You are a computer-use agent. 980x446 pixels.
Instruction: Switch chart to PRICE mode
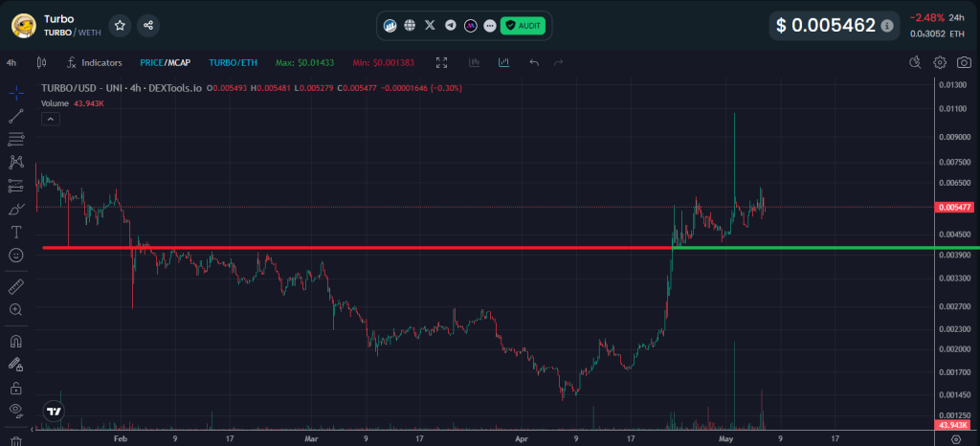click(x=151, y=62)
